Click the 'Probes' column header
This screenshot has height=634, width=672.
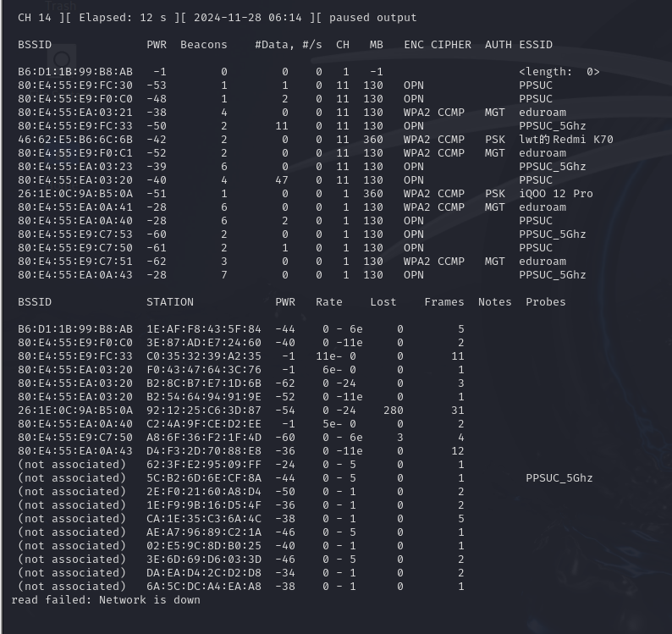(x=546, y=302)
